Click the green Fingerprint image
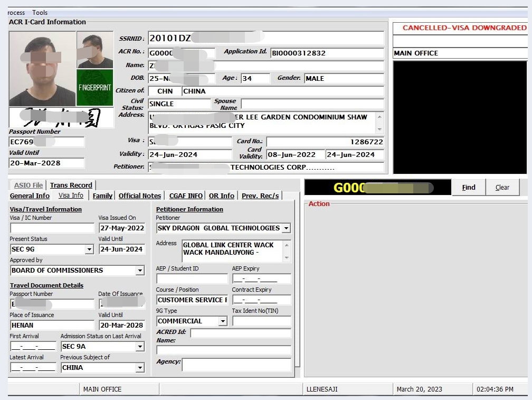 point(95,87)
